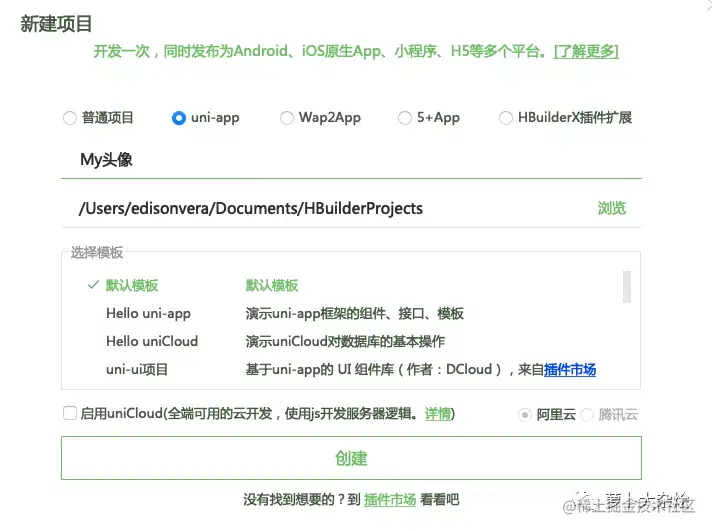Click the green 默认模板 description text
Viewport: 712px width, 531px height.
[x=272, y=285]
